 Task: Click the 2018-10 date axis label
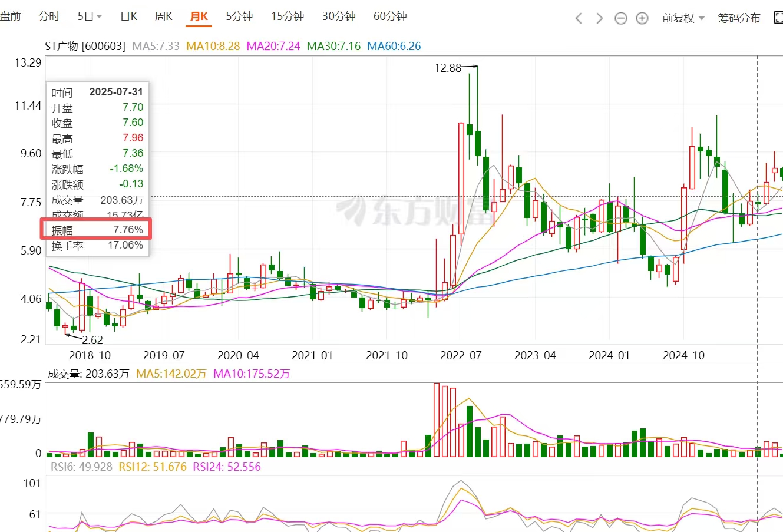click(90, 355)
